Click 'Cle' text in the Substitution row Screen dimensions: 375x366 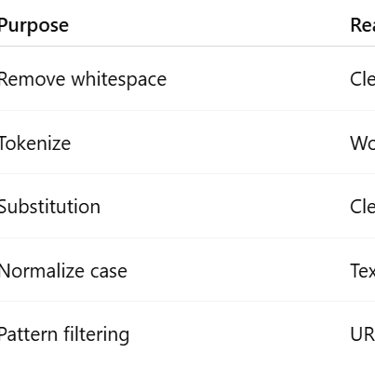tap(363, 207)
